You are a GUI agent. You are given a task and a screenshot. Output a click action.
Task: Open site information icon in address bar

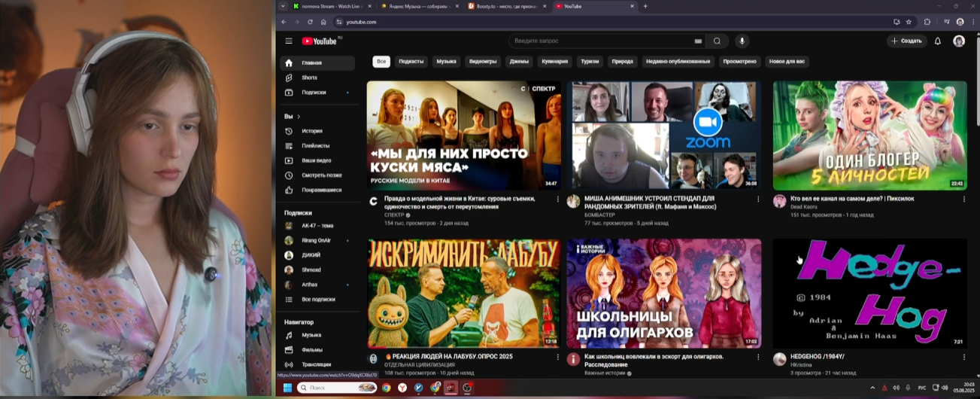pyautogui.click(x=339, y=22)
